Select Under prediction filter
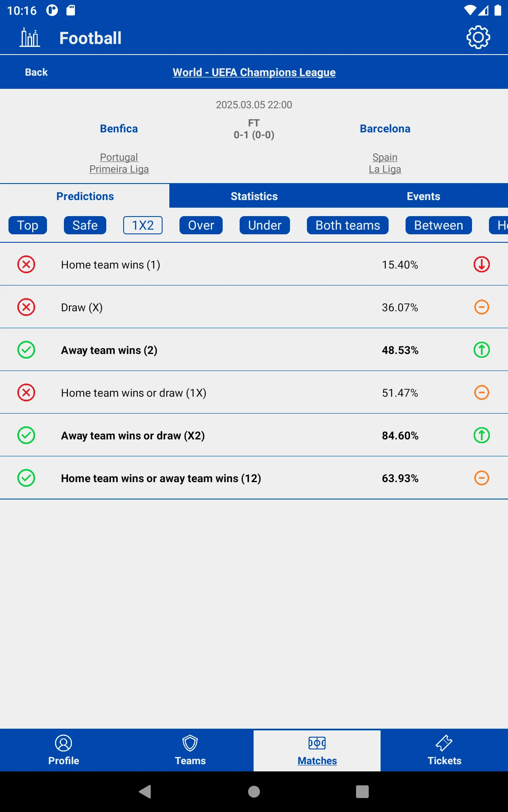The image size is (508, 812). point(265,225)
